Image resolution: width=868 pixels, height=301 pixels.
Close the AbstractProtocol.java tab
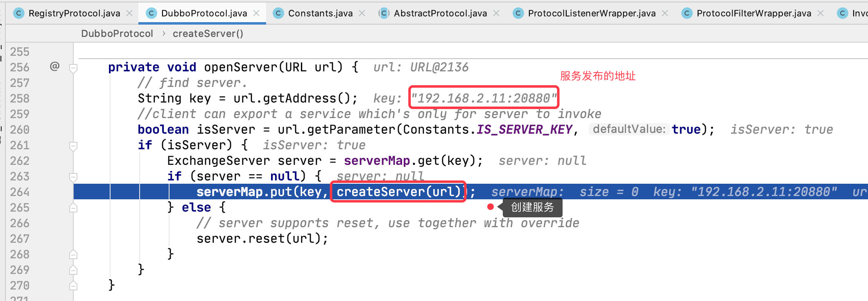(x=496, y=13)
